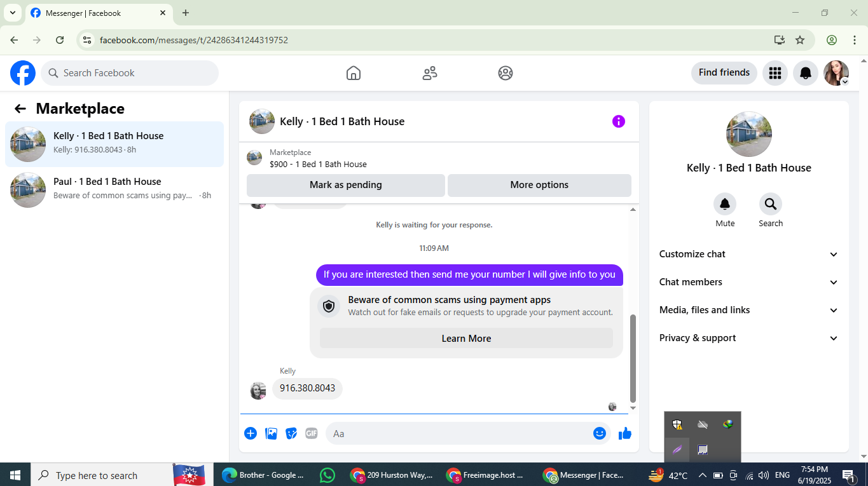This screenshot has height=486, width=868.
Task: Click the install app icon in address bar
Action: 780,40
